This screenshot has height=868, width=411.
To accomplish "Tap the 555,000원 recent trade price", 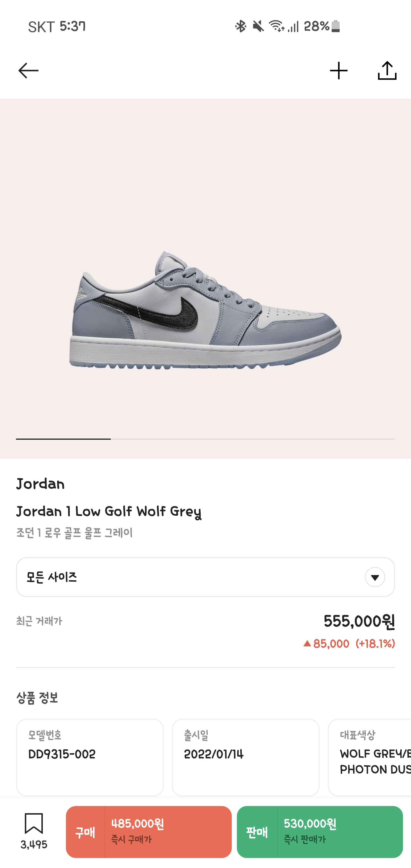I will (359, 621).
